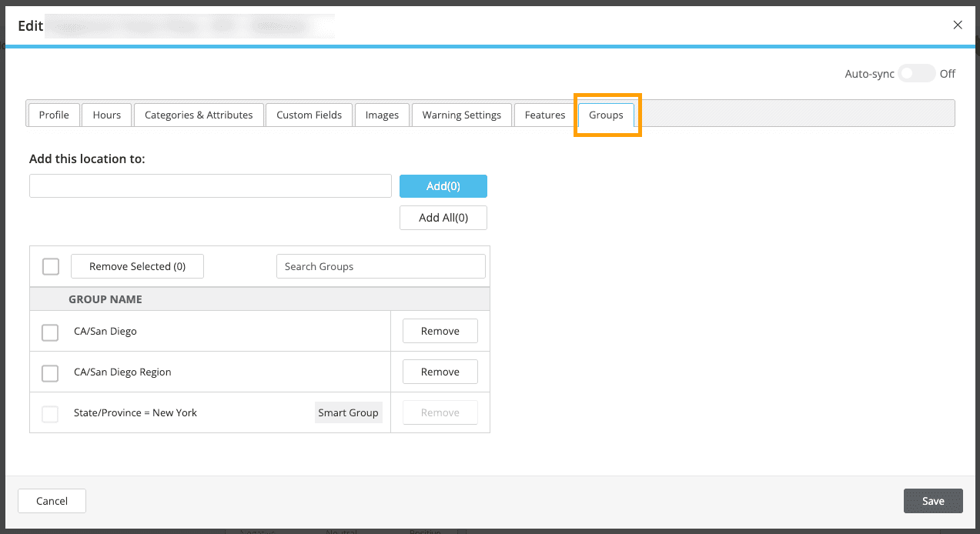The image size is (980, 534).
Task: Click the Add All(0) button
Action: 443,217
